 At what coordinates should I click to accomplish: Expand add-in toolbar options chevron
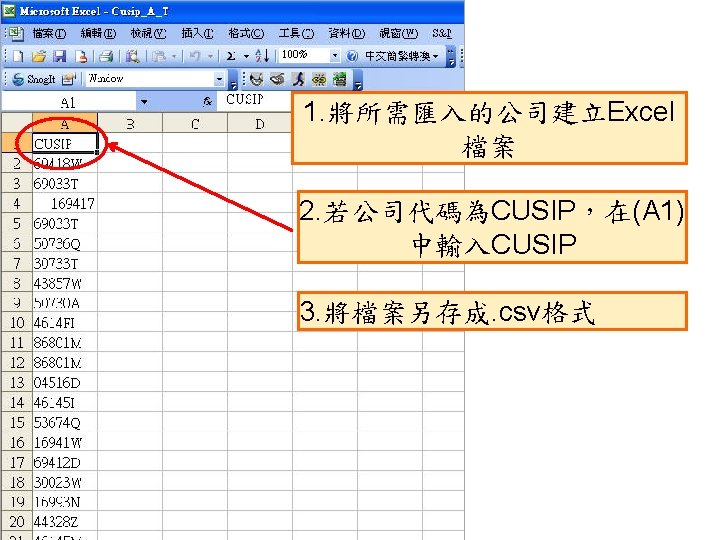(358, 79)
